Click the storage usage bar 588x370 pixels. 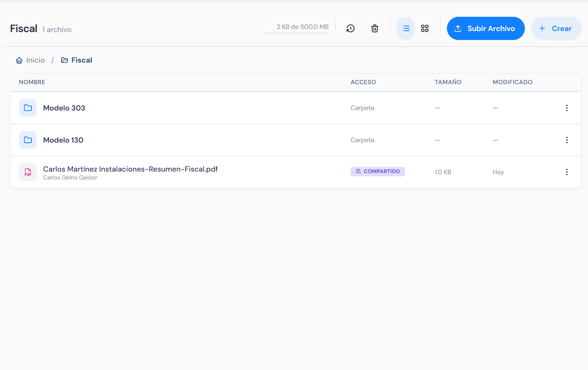297,33
